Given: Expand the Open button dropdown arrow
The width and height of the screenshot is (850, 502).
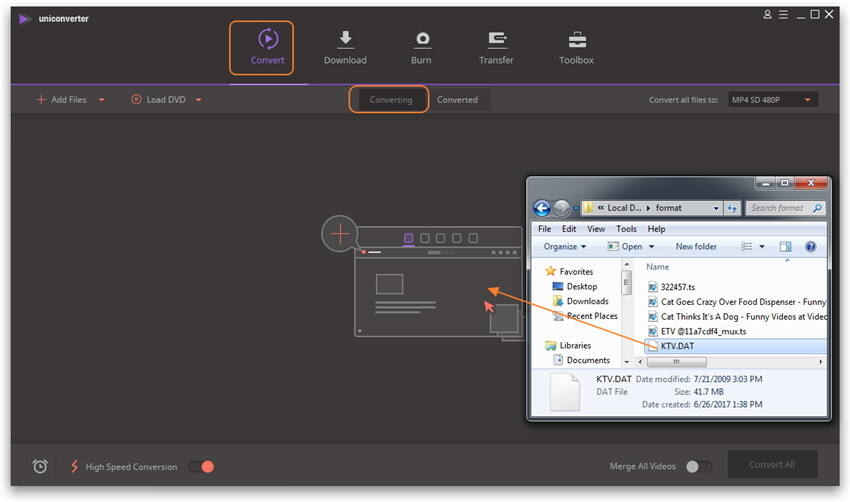Looking at the screenshot, I should (x=652, y=247).
